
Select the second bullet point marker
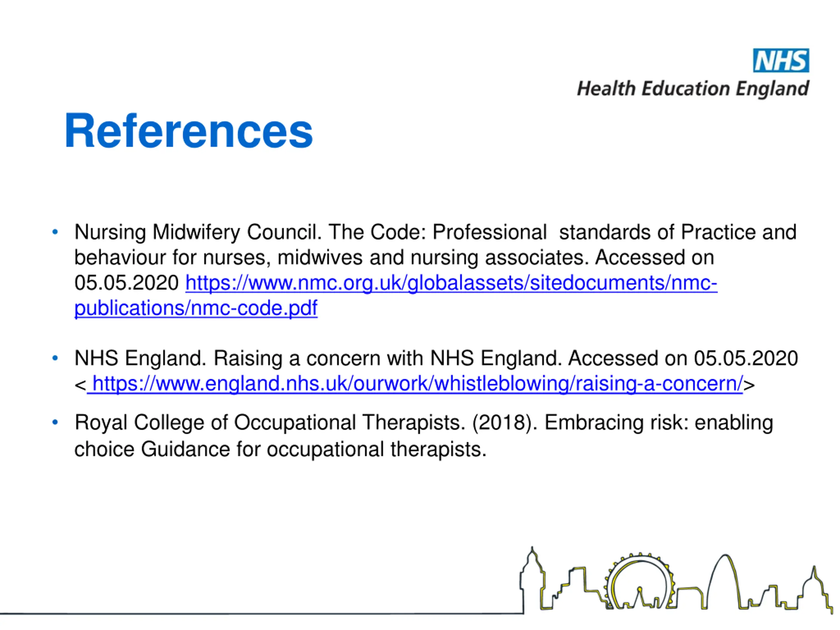click(55, 358)
